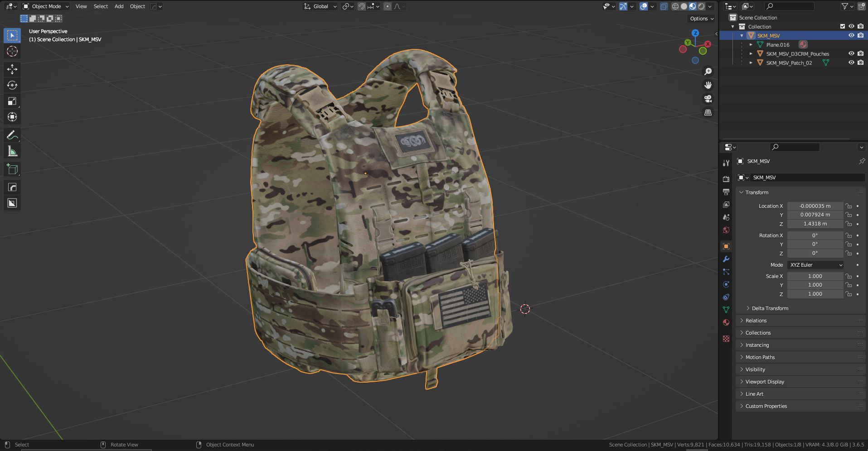Screen dimensions: 868x451
Task: Open the transform orientation Global dropdown
Action: point(320,6)
